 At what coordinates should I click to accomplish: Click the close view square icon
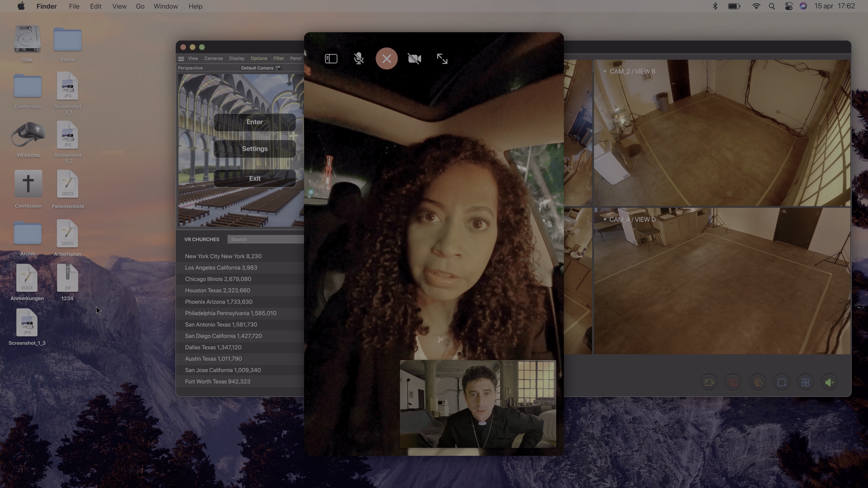[x=782, y=382]
